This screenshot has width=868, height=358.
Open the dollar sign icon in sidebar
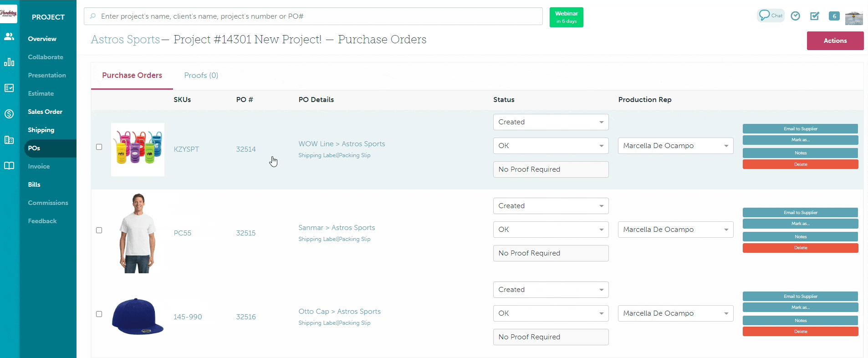coord(9,114)
